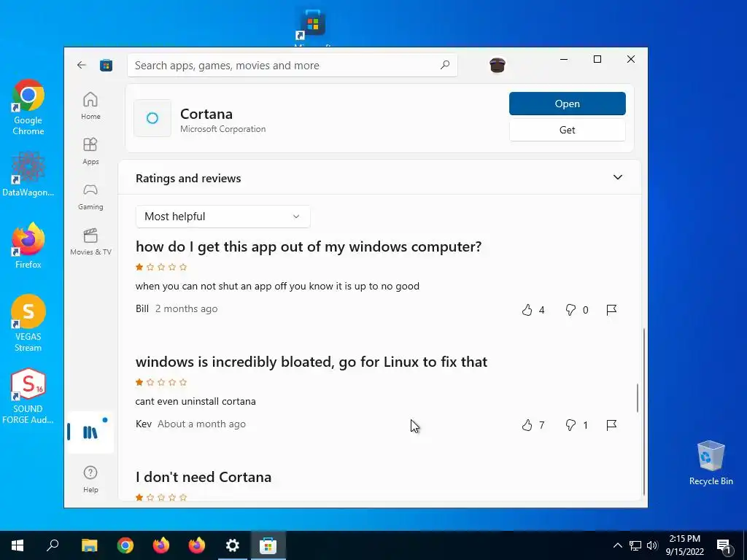This screenshot has height=560, width=747.
Task: Open Movies & TV section in sidebar
Action: coord(90,241)
